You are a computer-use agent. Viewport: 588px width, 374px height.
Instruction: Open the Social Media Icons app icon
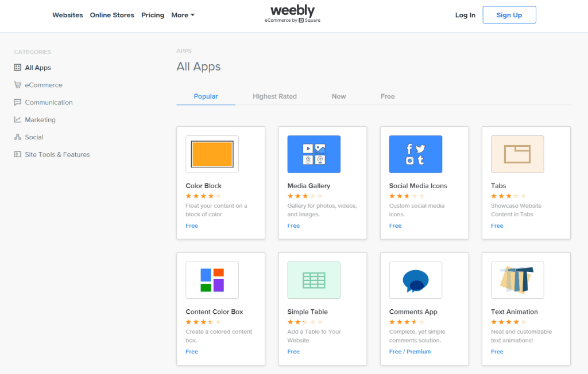point(415,154)
